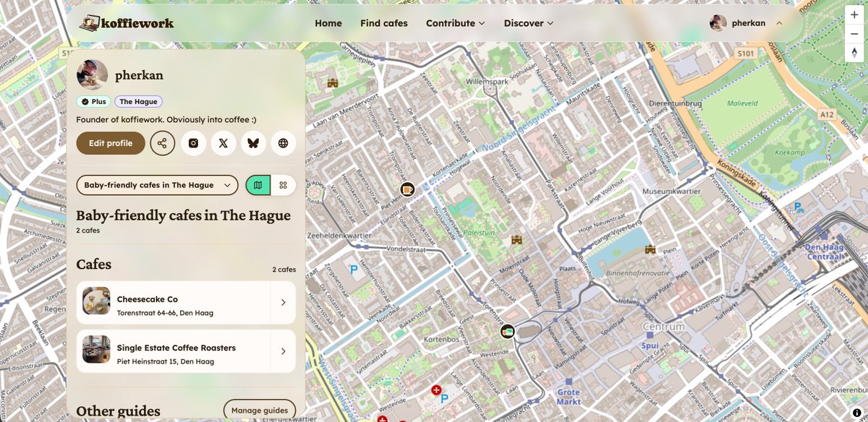Image resolution: width=868 pixels, height=422 pixels.
Task: Expand the Discover menu
Action: [529, 23]
